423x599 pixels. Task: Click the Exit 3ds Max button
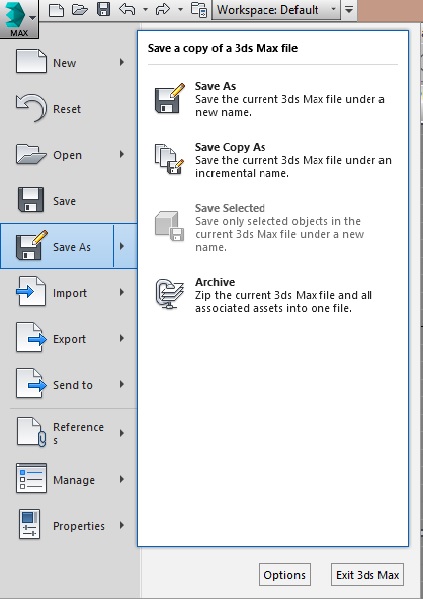[x=367, y=575]
